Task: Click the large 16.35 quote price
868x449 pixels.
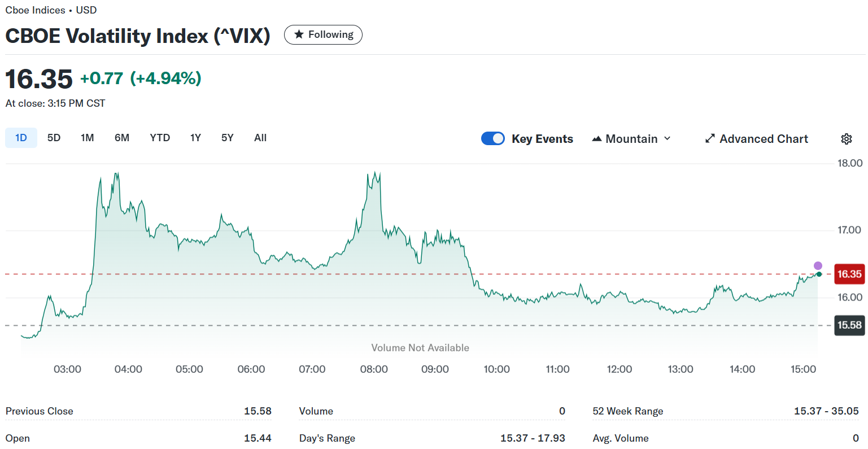Action: point(39,79)
